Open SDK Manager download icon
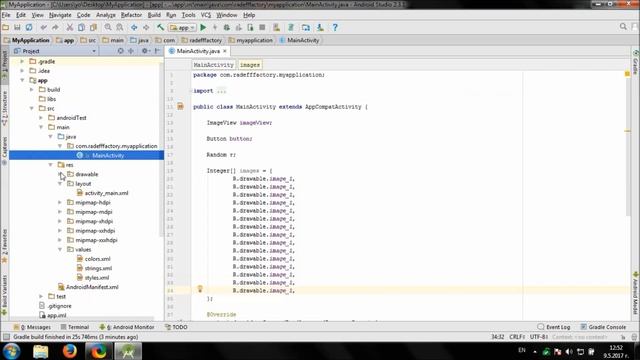 tap(320, 27)
